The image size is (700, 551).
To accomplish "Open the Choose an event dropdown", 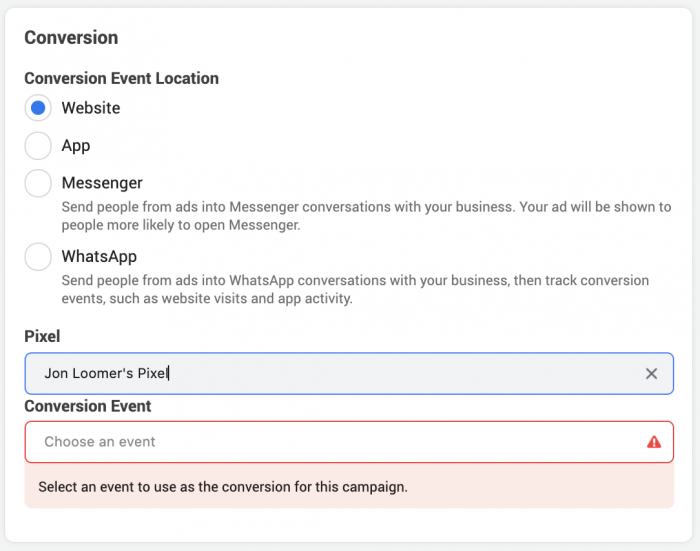I will coord(349,442).
